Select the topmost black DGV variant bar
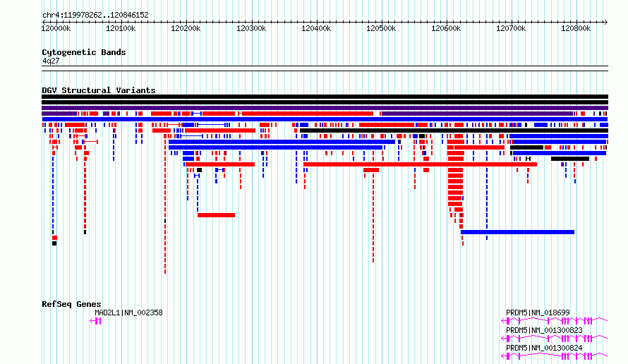 325,97
